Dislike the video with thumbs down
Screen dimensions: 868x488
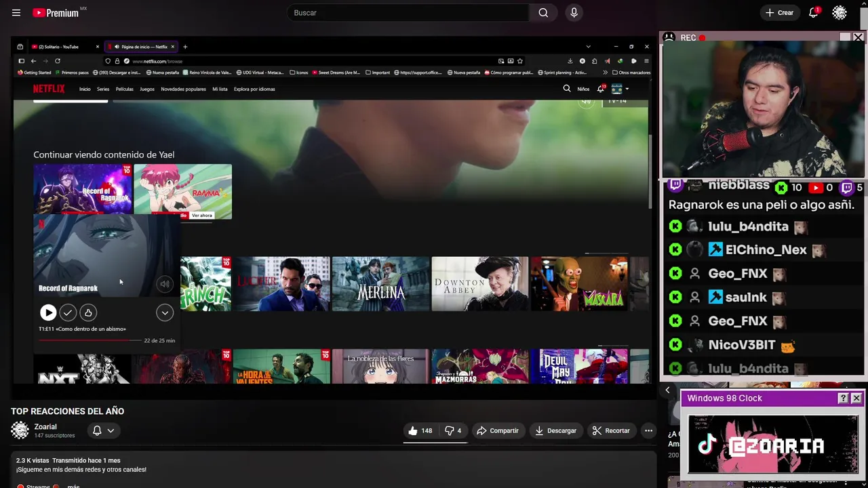tap(453, 430)
